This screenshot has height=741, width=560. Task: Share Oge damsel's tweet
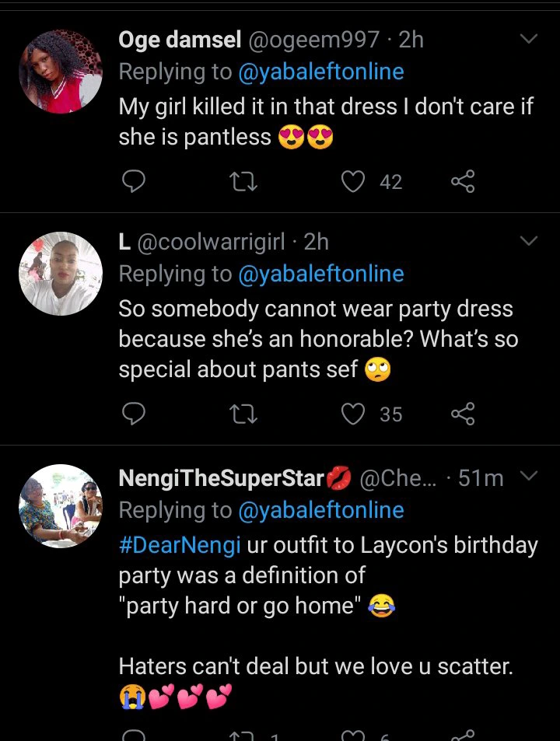[x=462, y=182]
